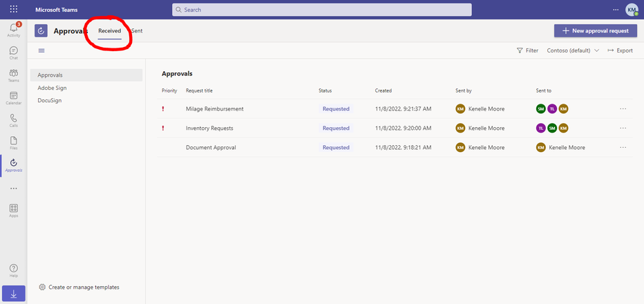Open more options for Milage Reimbursement row

tap(623, 109)
